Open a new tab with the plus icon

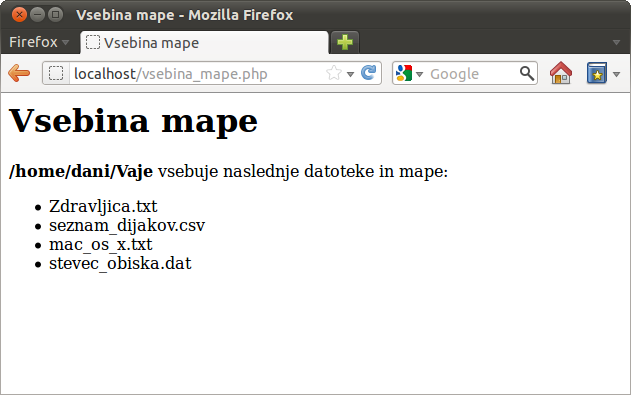(344, 42)
